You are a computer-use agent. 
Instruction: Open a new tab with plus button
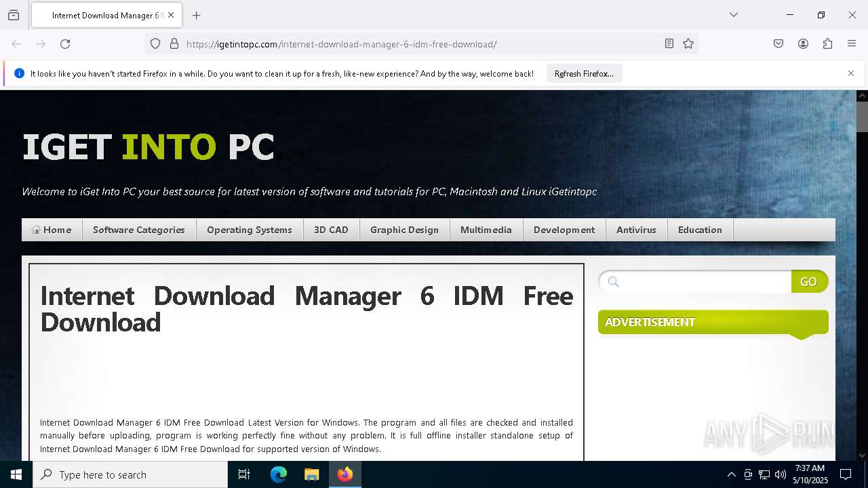(197, 15)
